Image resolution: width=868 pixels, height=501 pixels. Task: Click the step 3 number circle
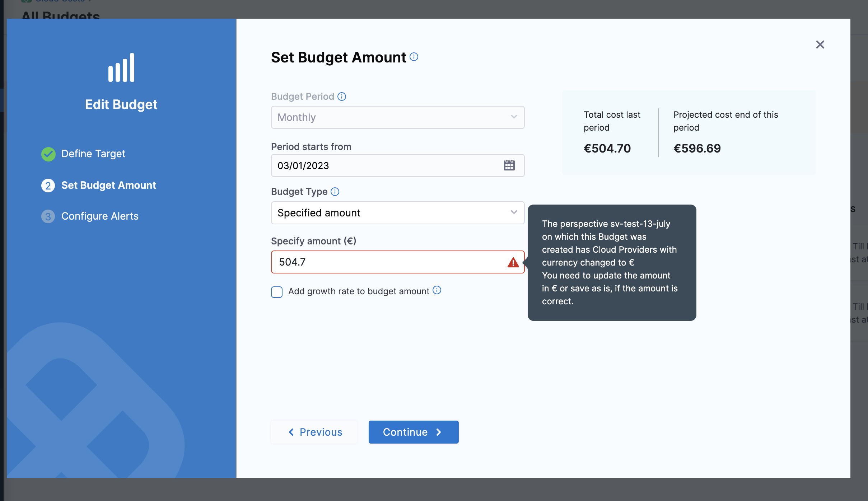[48, 216]
